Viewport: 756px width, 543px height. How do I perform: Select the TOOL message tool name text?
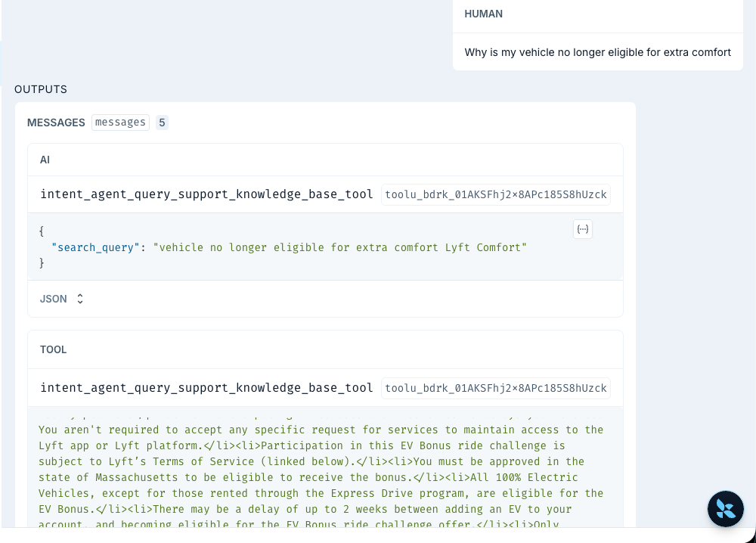206,388
